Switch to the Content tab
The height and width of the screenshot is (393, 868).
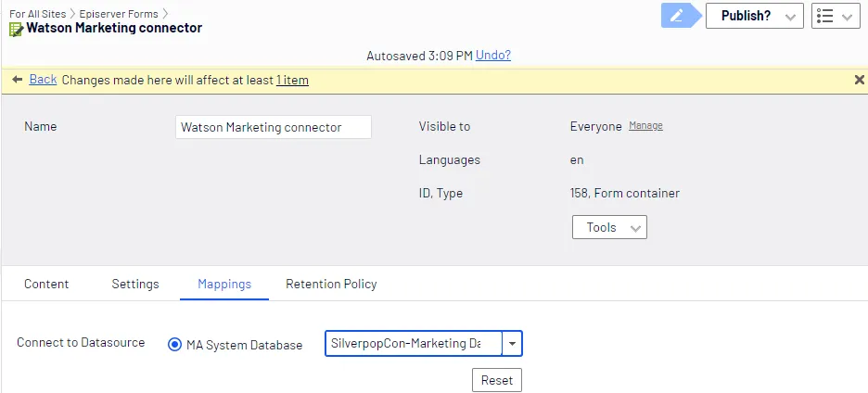(x=46, y=284)
